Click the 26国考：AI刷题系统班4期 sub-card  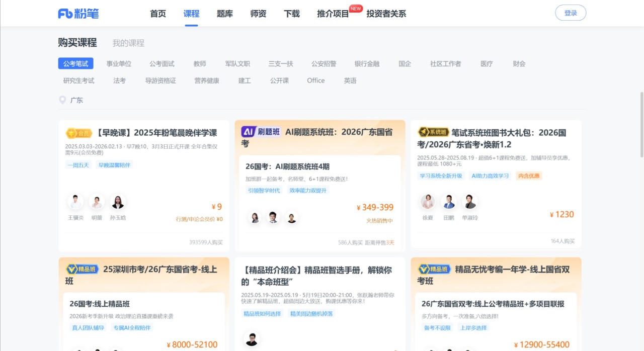[320, 203]
